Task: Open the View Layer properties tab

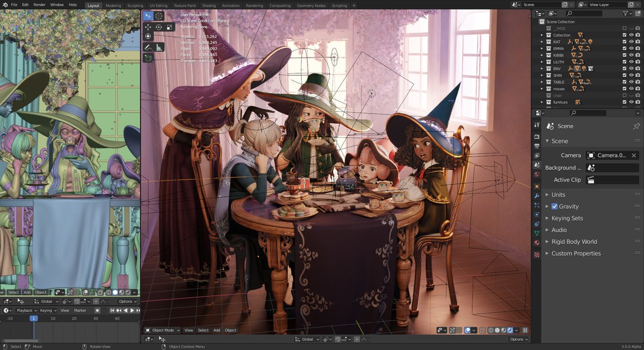Action: (x=537, y=155)
